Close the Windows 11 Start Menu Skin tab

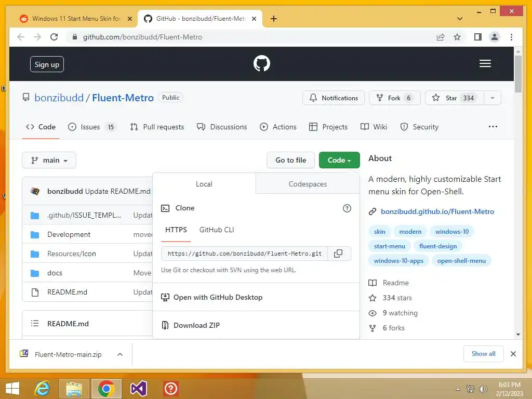pyautogui.click(x=129, y=19)
